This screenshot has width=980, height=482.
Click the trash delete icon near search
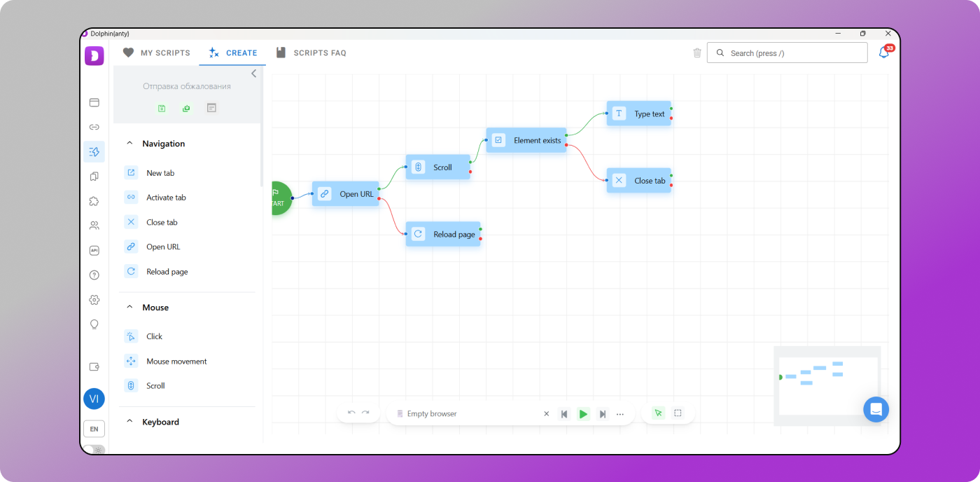[x=696, y=53]
